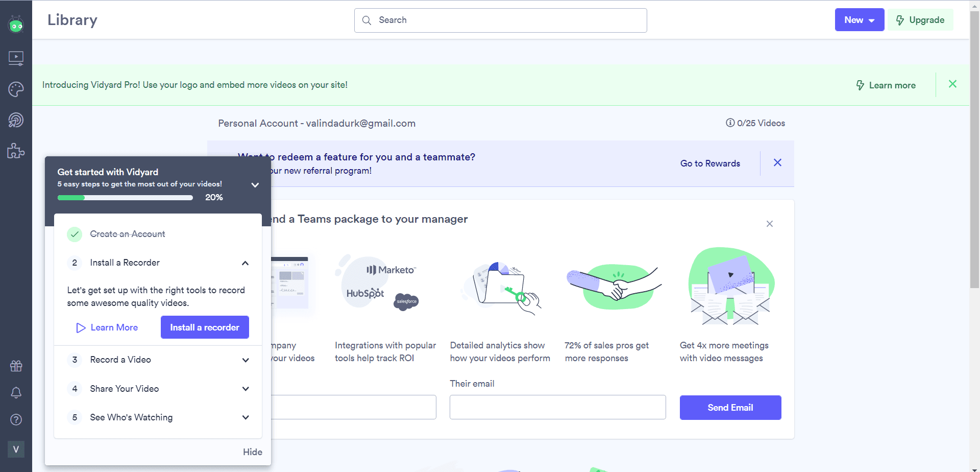
Task: Open the rewards gift icon
Action: click(x=16, y=366)
